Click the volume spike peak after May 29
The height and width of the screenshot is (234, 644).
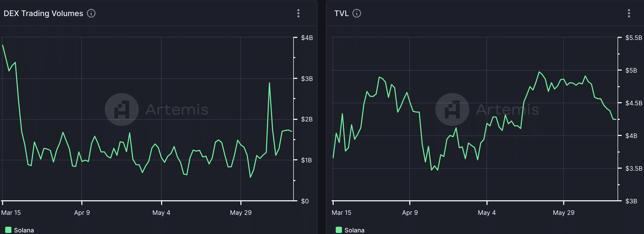pos(269,83)
